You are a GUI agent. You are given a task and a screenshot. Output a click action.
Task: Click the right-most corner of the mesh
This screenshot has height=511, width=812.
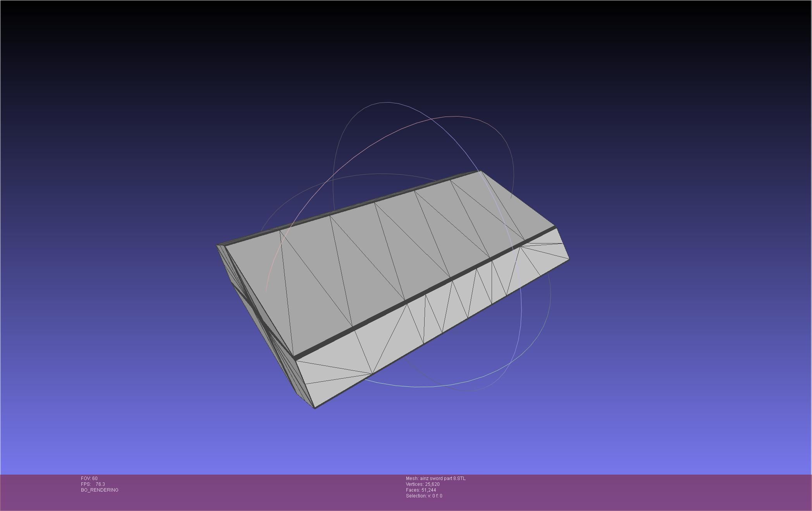pyautogui.click(x=569, y=259)
